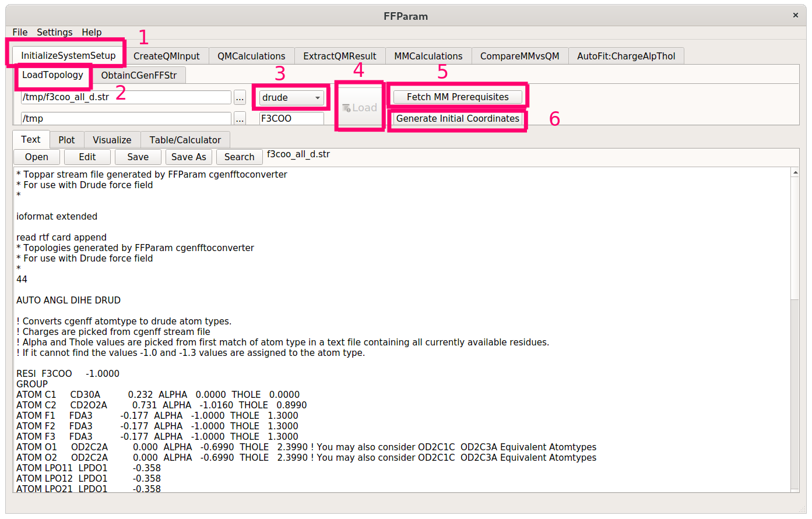The image size is (812, 519).
Task: Select the MMCalculations tab
Action: (428, 56)
